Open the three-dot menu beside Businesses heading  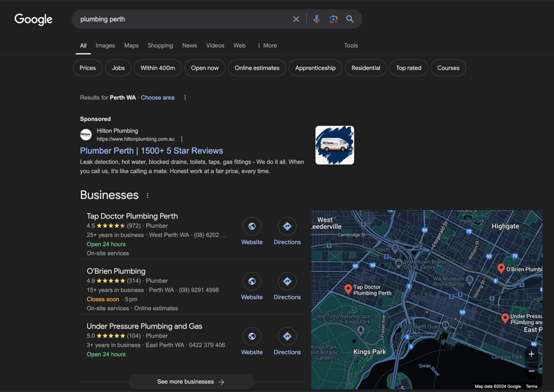(147, 195)
